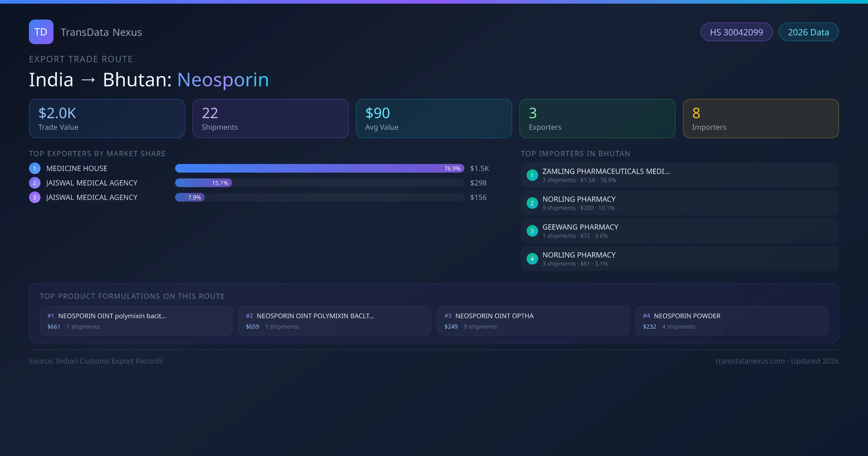The height and width of the screenshot is (456, 868).
Task: Select the $2.0K Trade Value card
Action: coord(107,118)
